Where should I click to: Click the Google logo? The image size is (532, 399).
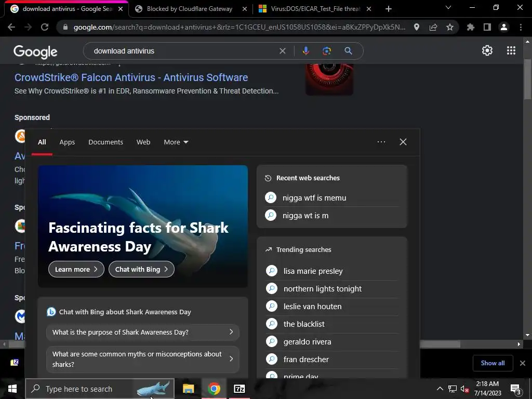coord(35,51)
